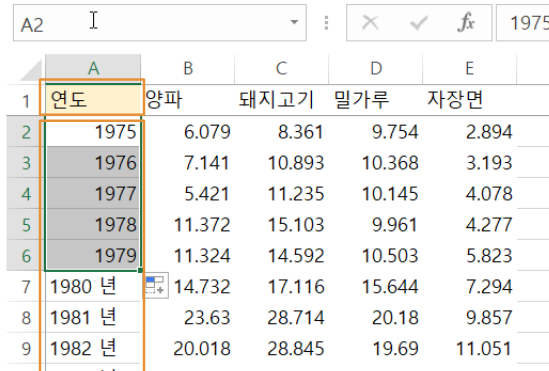Image resolution: width=549 pixels, height=371 pixels.
Task: Select row 8 header
Action: pos(26,317)
